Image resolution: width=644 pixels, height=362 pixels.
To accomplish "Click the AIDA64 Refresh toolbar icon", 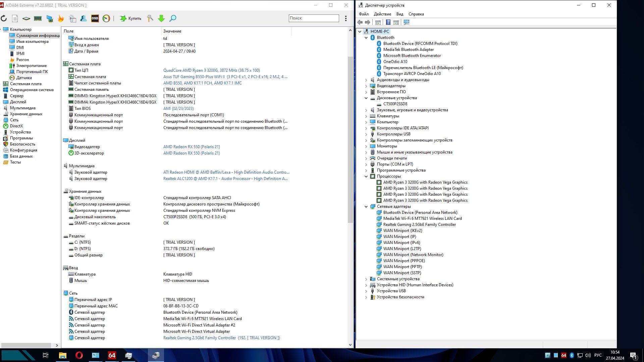I will click(4, 18).
